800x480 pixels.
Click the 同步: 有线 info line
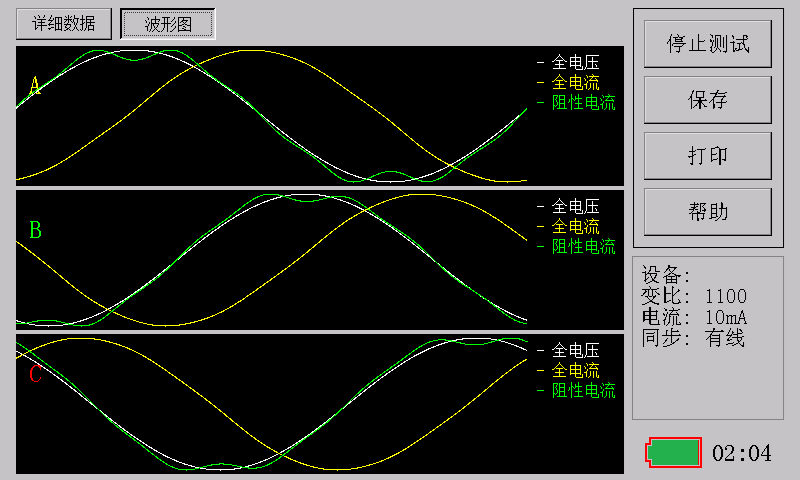pos(693,338)
